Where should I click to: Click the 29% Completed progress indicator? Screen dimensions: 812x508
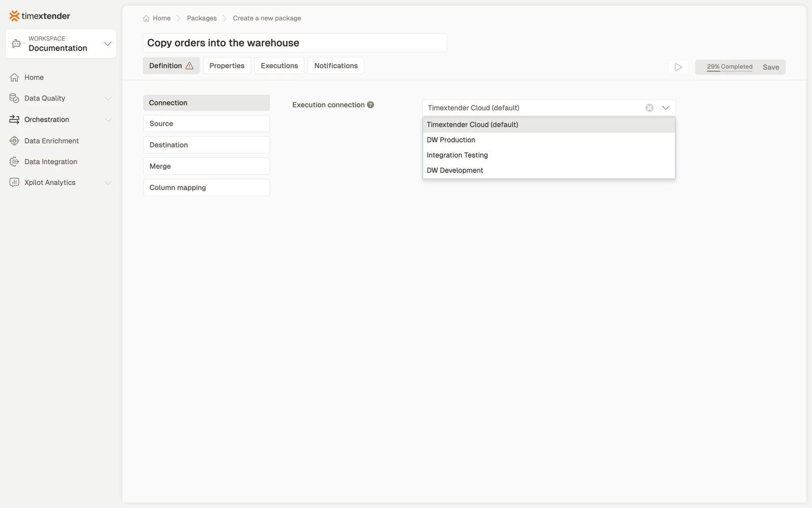coord(729,67)
